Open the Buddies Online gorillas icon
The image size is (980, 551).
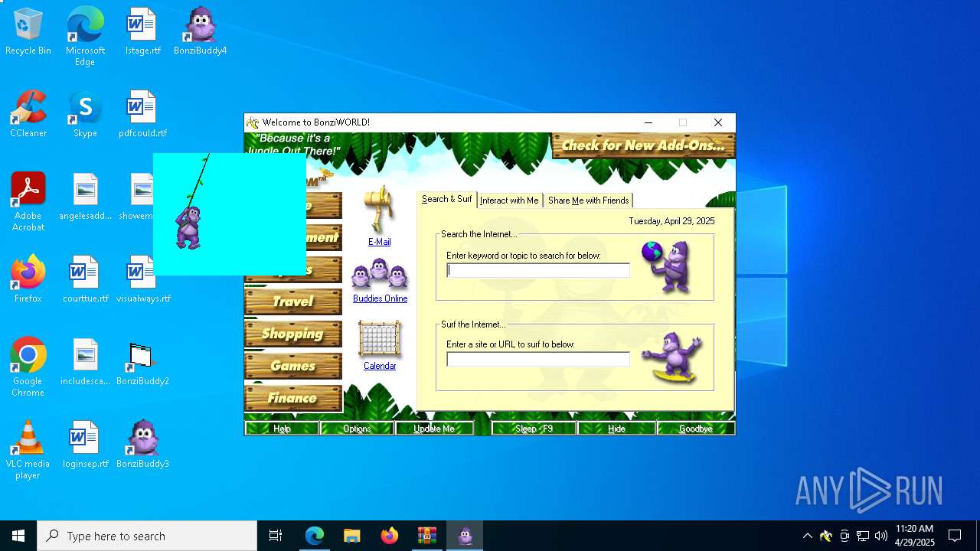pos(380,274)
